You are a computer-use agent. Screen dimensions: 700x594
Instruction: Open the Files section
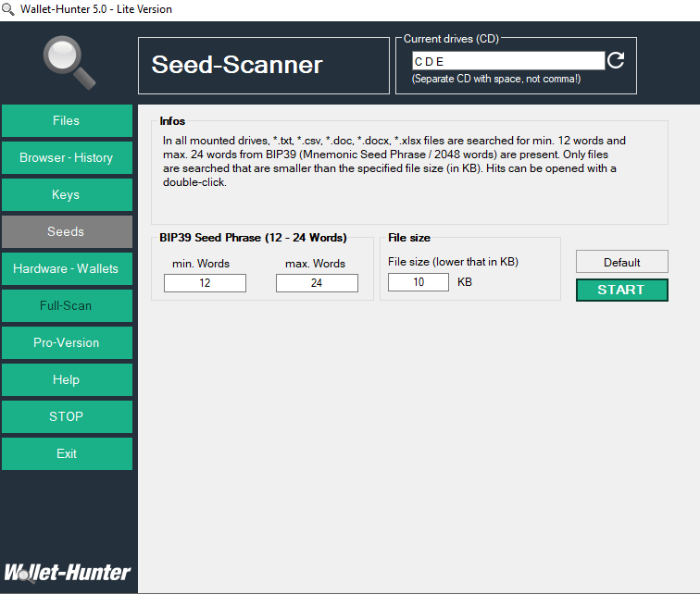click(67, 120)
